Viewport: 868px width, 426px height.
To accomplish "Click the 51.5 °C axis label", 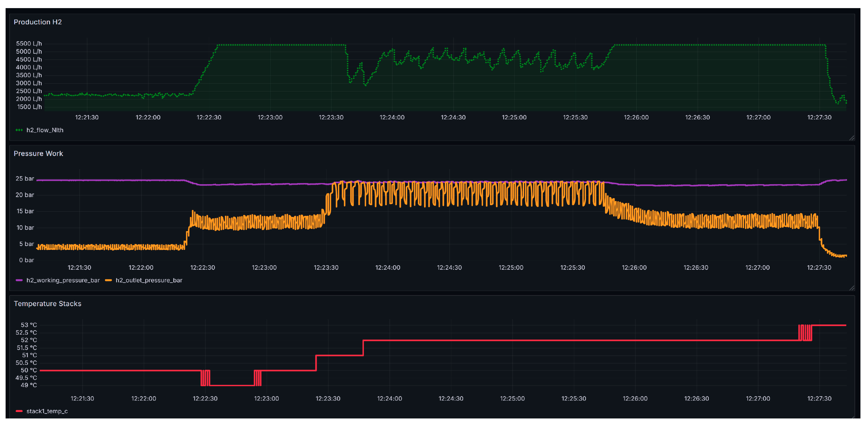I will [27, 348].
